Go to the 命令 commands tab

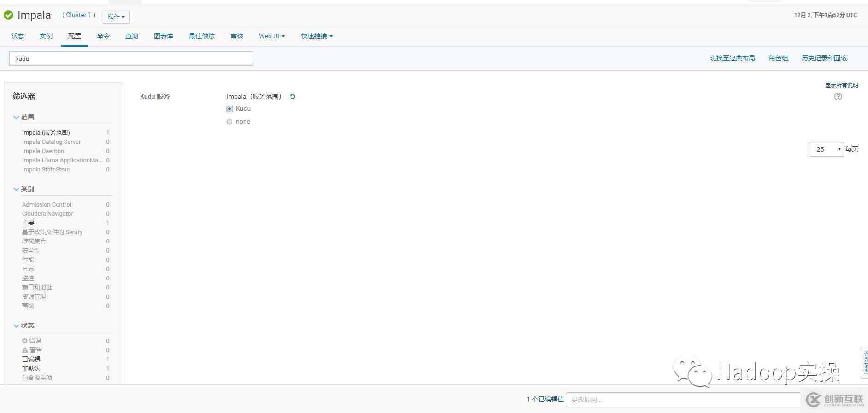(103, 36)
